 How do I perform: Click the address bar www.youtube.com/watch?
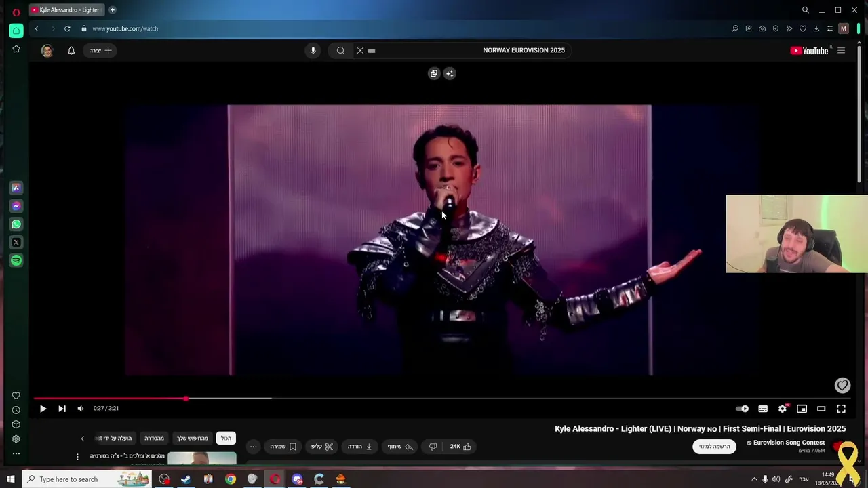point(125,28)
